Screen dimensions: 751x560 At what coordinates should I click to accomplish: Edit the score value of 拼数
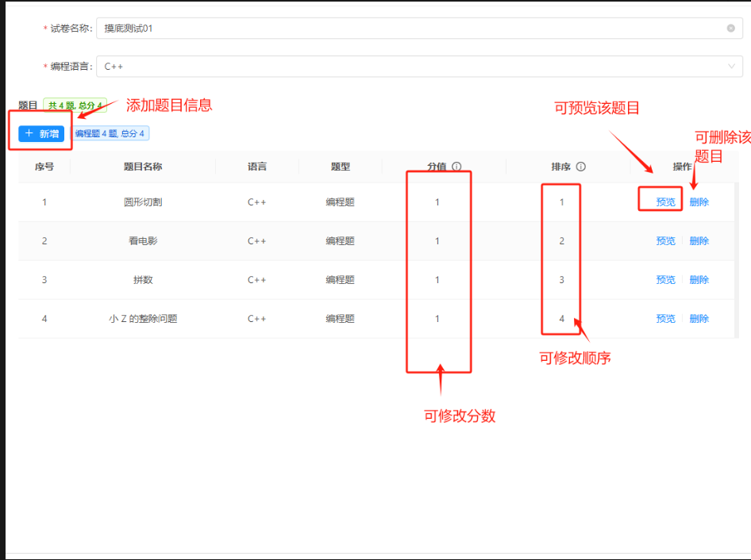click(x=437, y=280)
